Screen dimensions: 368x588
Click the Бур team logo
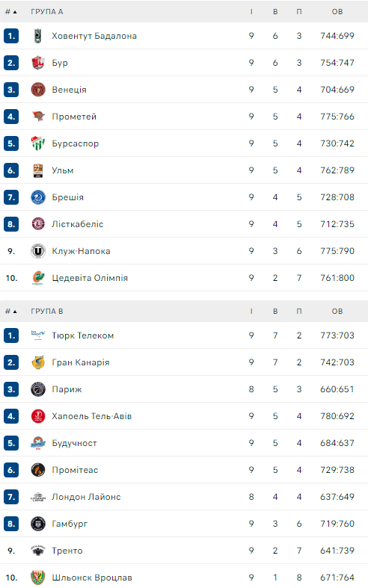click(x=38, y=63)
